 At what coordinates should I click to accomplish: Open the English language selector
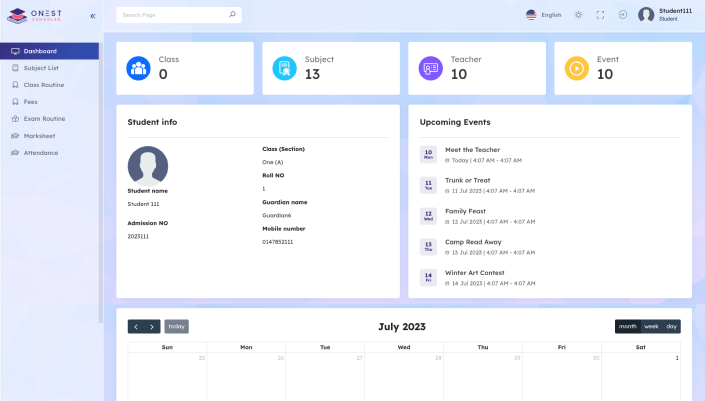(x=544, y=15)
